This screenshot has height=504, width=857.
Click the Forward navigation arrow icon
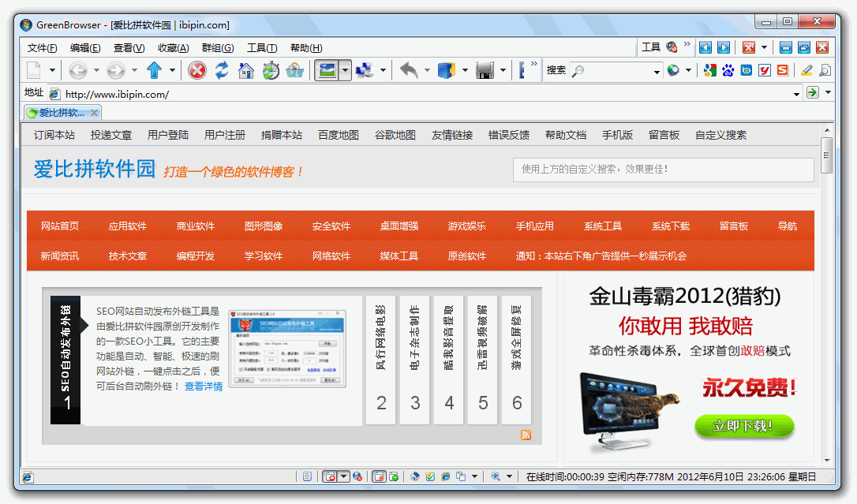116,70
